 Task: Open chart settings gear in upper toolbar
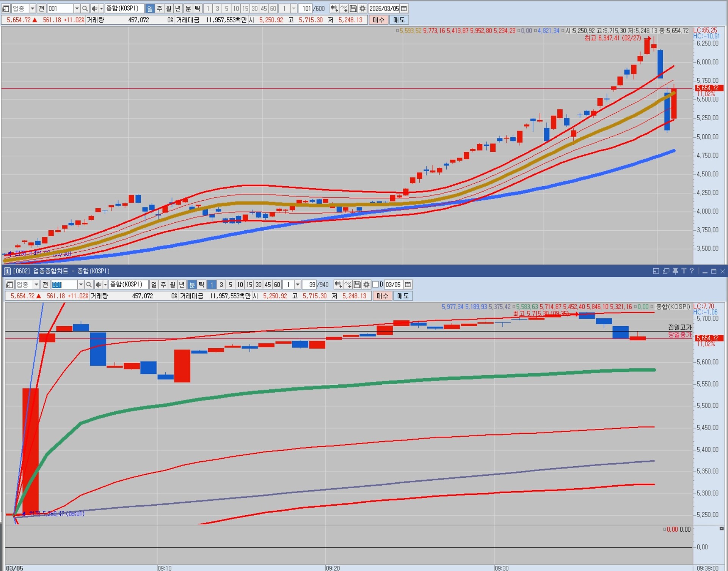click(362, 8)
